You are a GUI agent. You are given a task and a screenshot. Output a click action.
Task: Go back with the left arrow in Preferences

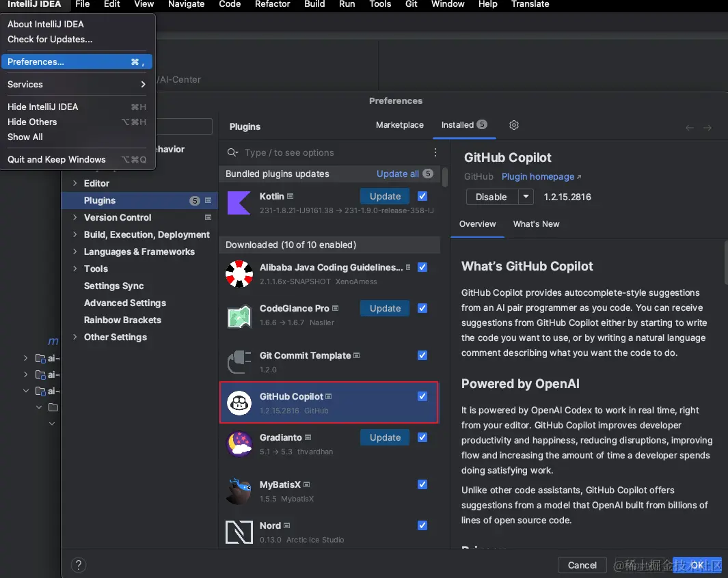690,128
